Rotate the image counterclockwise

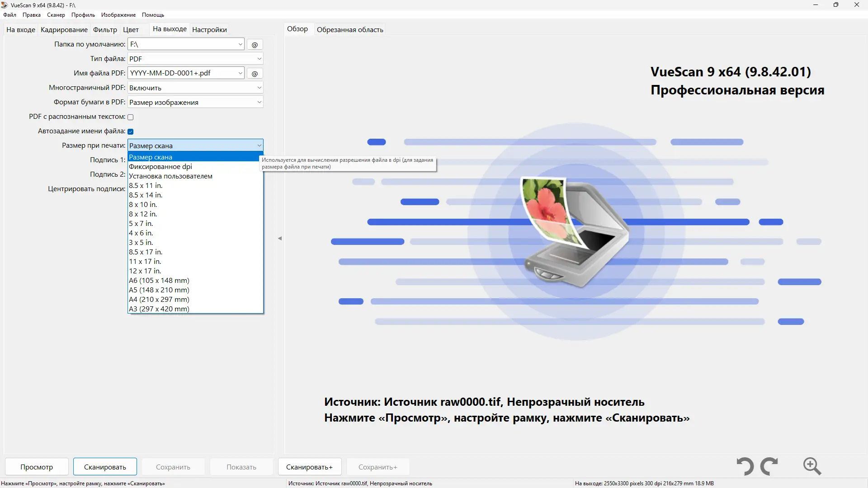tap(745, 466)
